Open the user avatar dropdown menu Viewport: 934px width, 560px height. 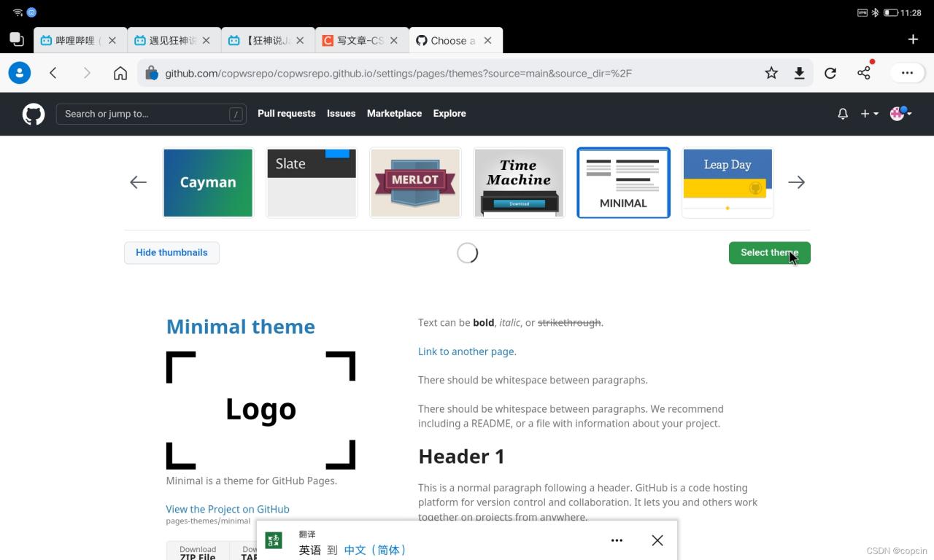click(x=901, y=113)
